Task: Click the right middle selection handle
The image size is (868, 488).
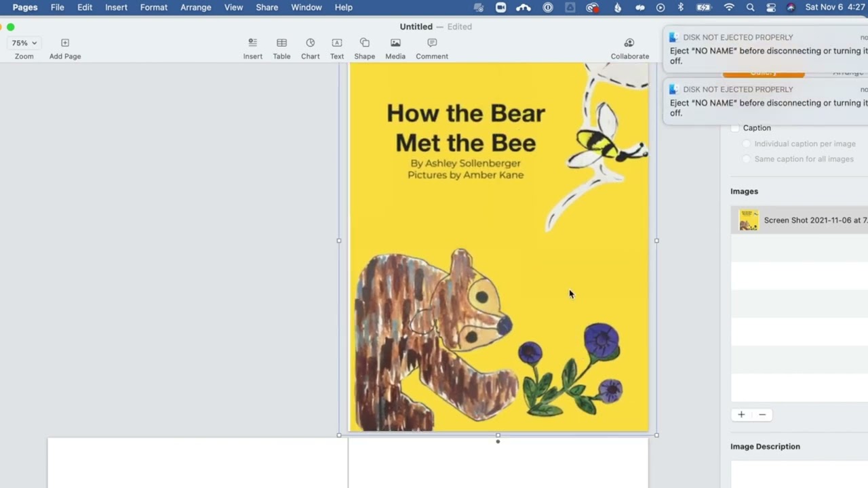Action: [x=656, y=241]
